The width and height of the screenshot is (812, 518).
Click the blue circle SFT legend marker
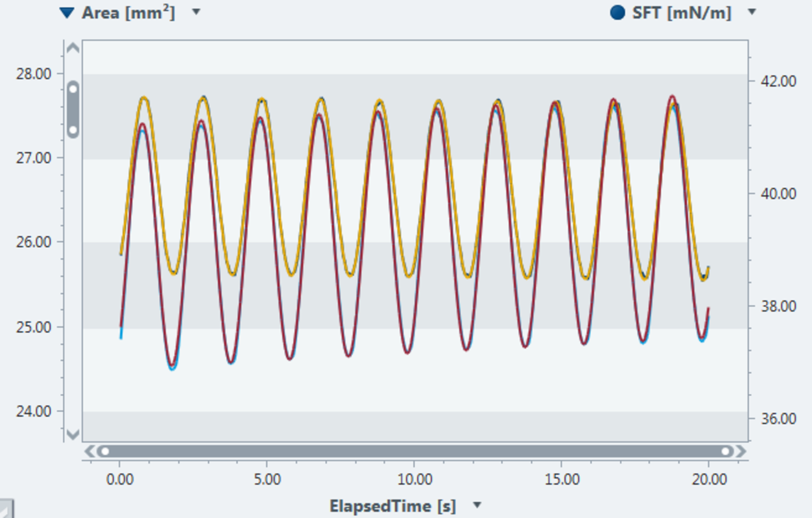click(x=617, y=13)
